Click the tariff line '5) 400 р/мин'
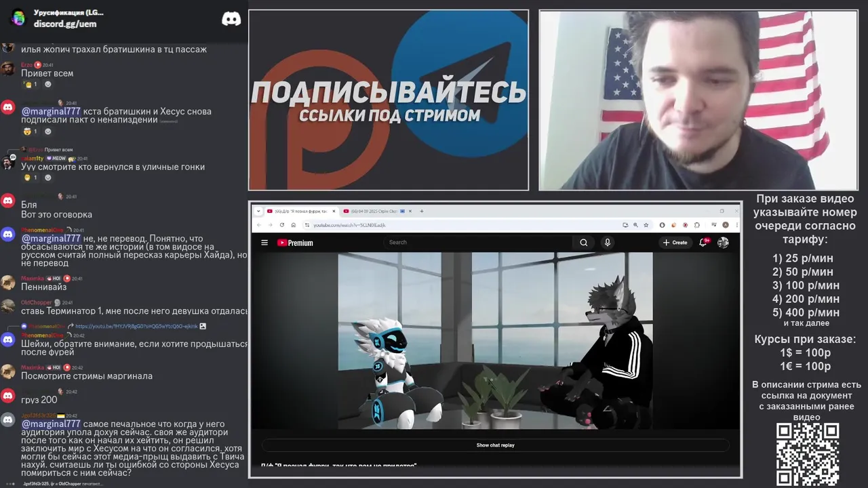This screenshot has height=488, width=868. tap(806, 312)
